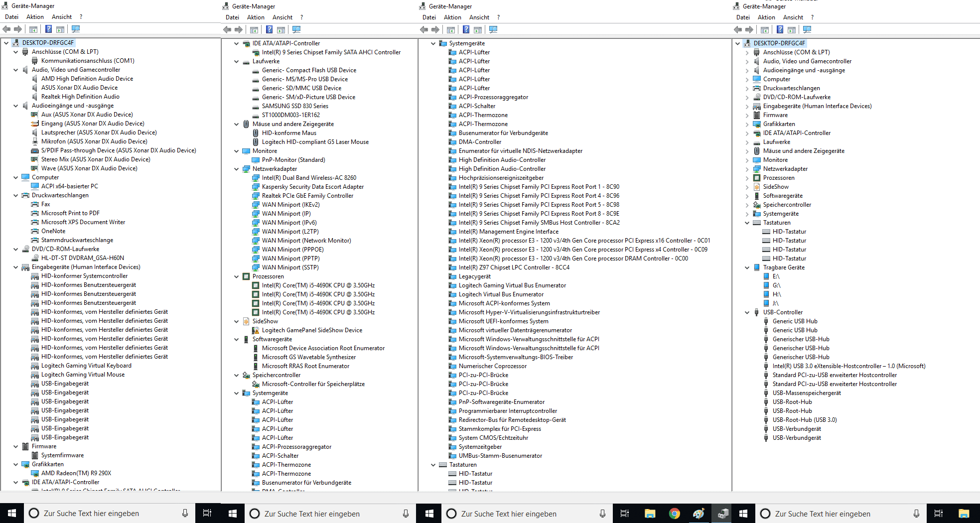The width and height of the screenshot is (980, 523).
Task: Open the Datei menu in the leftmost Geräte-Manager window
Action: point(11,17)
